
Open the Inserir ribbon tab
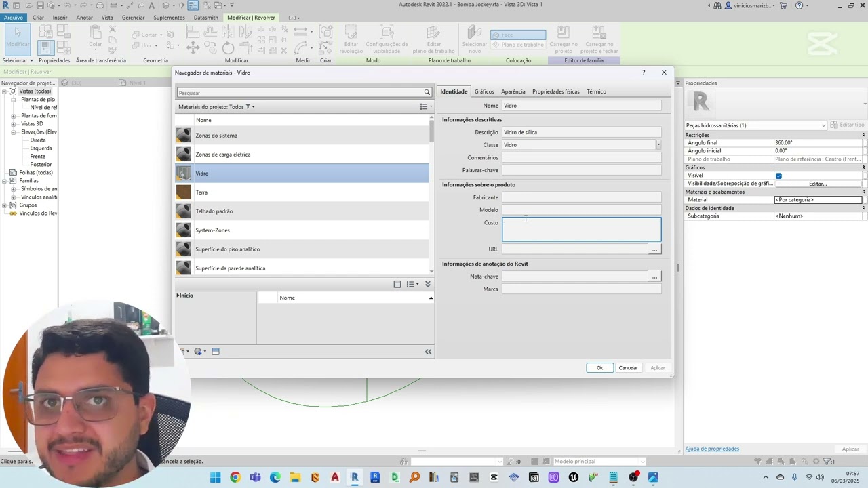pos(60,18)
